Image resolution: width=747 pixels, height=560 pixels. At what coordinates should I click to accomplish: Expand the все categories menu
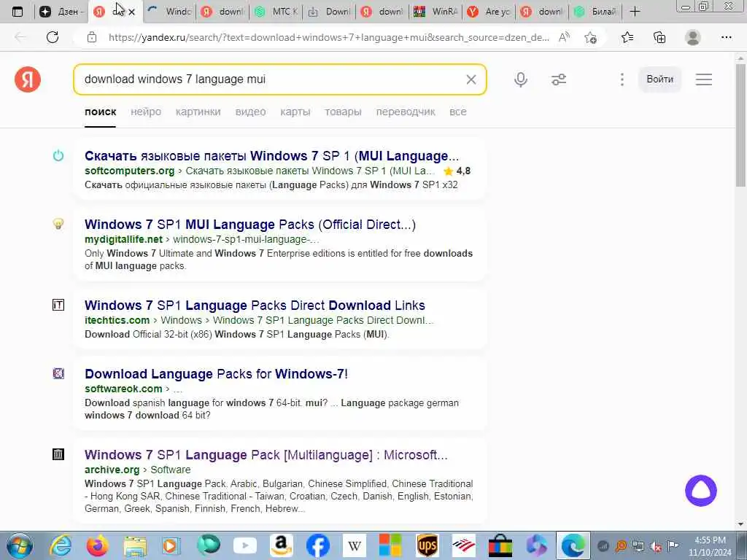[x=458, y=112]
